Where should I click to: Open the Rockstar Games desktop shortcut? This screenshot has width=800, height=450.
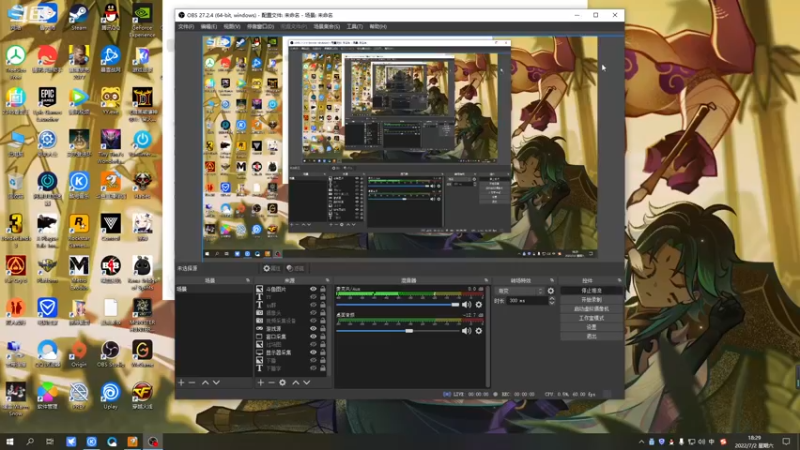tap(79, 231)
